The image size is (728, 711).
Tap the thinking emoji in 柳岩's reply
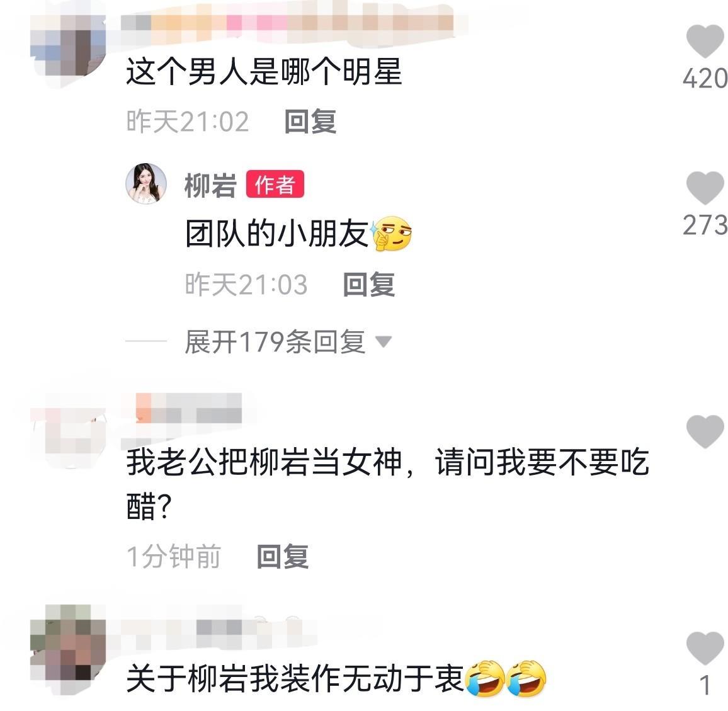(391, 234)
